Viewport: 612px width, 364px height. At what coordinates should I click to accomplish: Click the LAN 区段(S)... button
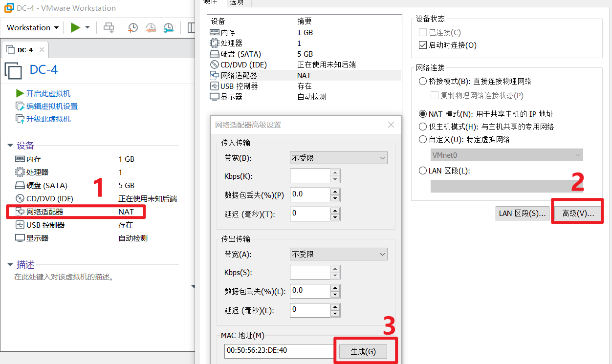point(522,214)
